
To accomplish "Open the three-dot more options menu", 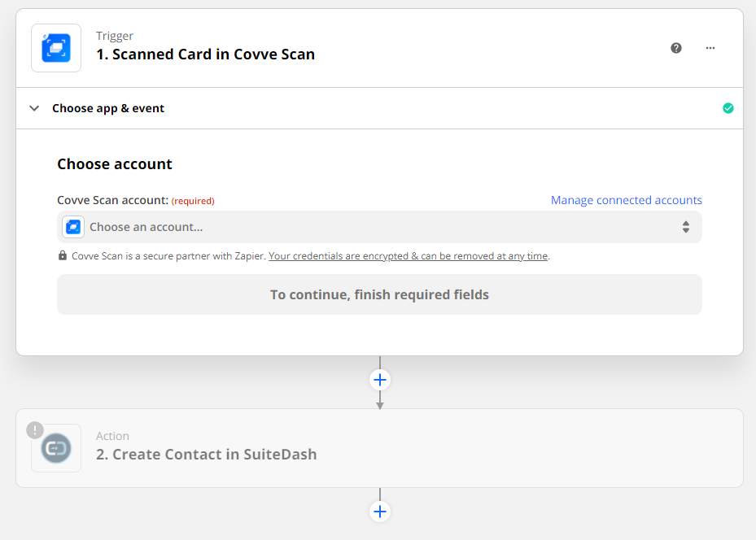I will [710, 48].
